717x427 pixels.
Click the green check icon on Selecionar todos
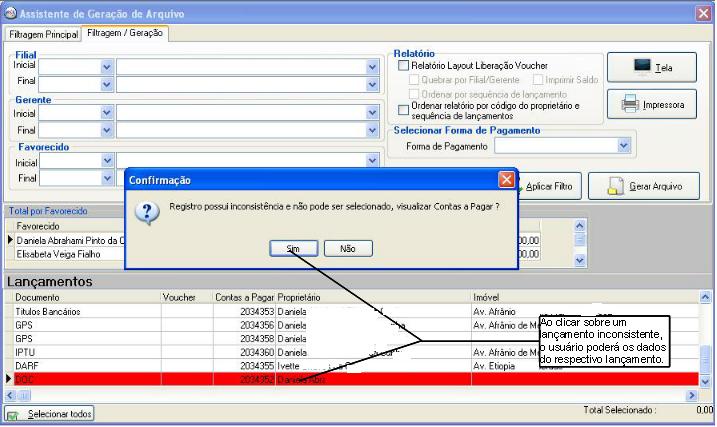coord(13,415)
